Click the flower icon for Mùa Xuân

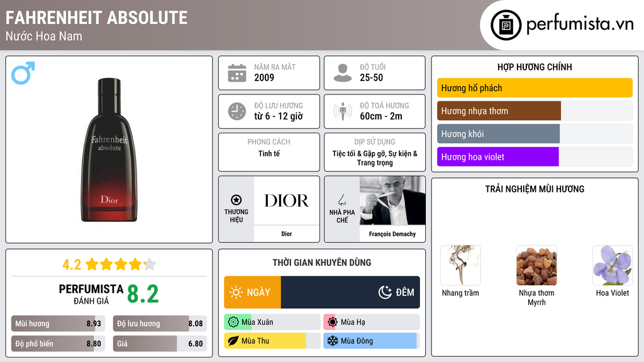pos(233,322)
